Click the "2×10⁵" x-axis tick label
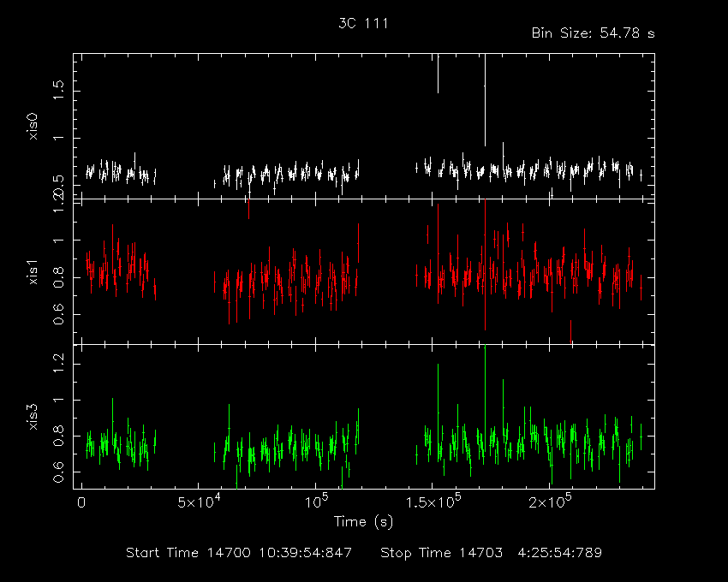The width and height of the screenshot is (728, 582). [550, 502]
